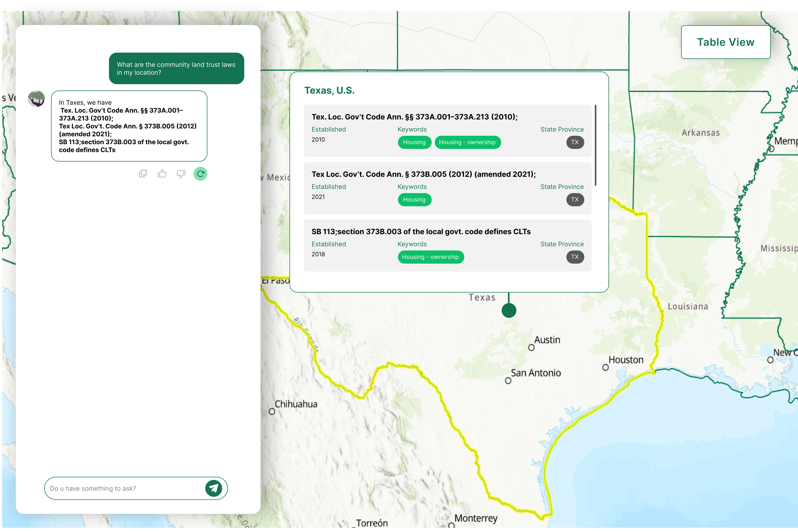Click the San Antonio map marker
This screenshot has height=532, width=798.
click(508, 381)
